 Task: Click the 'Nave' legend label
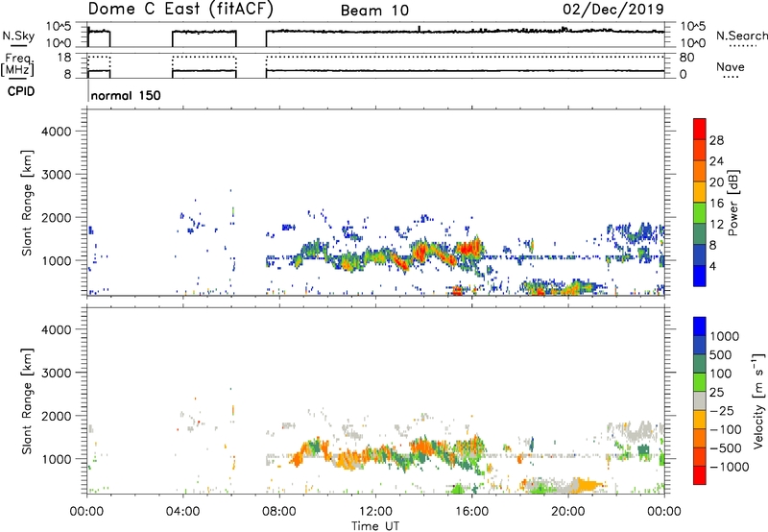[731, 66]
